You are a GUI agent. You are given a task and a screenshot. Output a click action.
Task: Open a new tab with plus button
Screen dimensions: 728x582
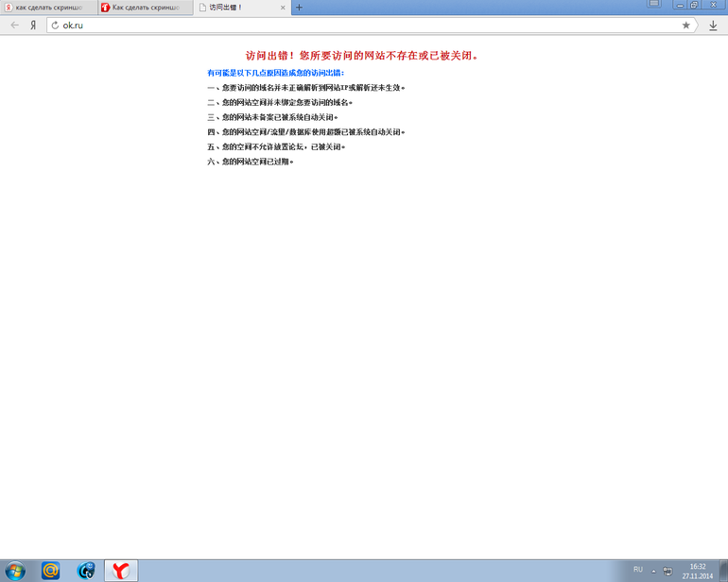tap(300, 8)
